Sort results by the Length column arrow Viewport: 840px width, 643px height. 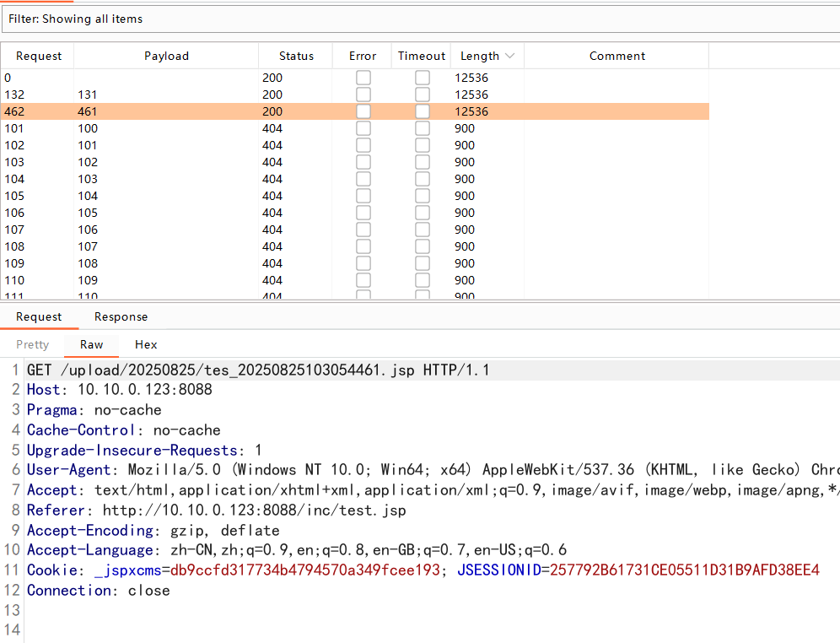point(509,56)
